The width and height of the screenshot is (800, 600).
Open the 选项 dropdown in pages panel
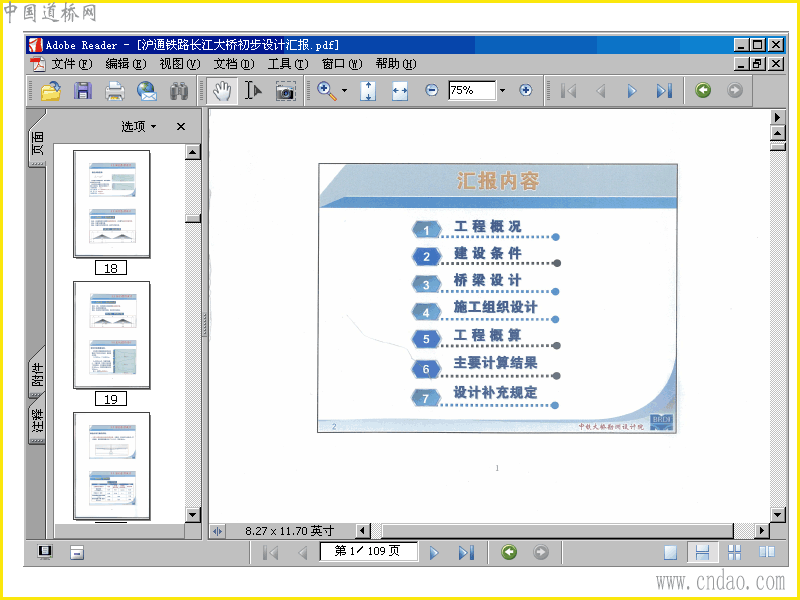(x=138, y=126)
